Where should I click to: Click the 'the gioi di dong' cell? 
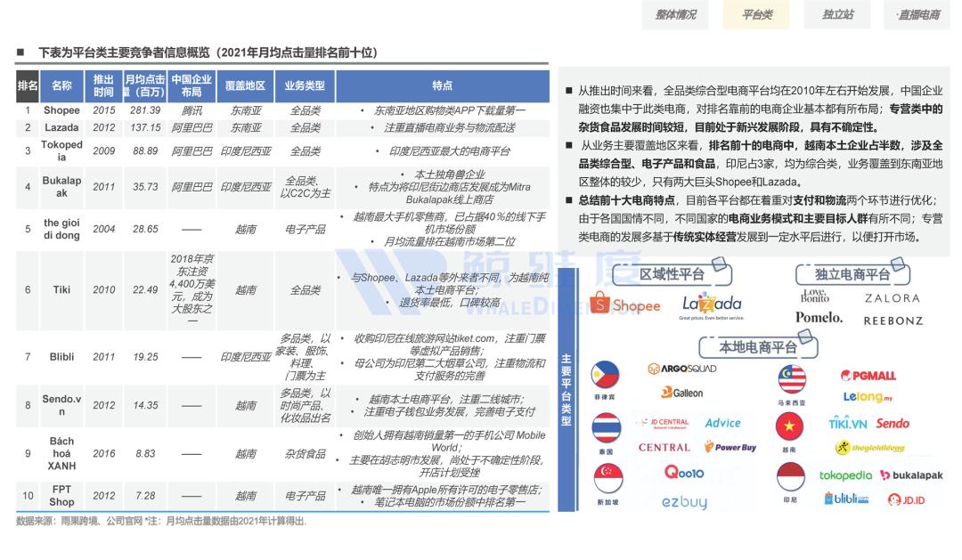coord(61,229)
